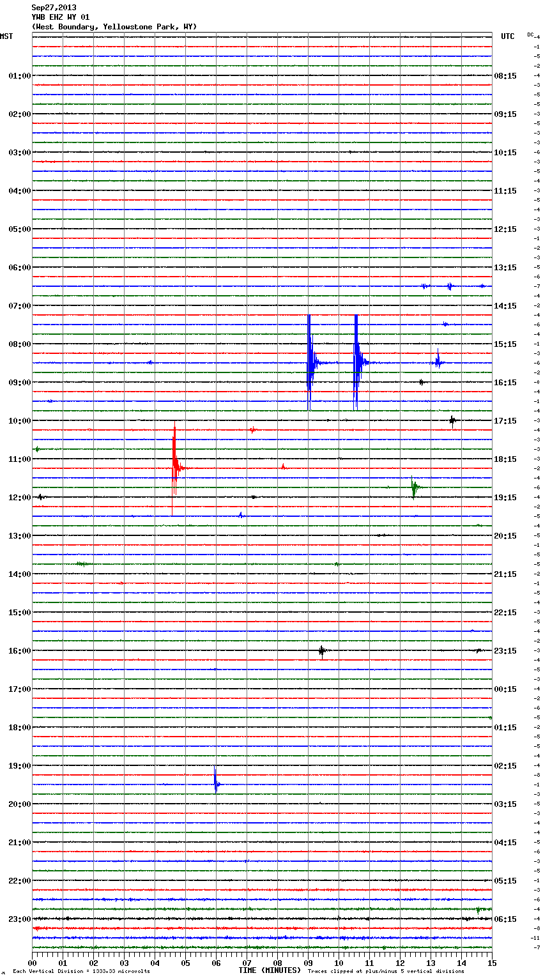The image size is (543, 980).
Task: Click the 13:15 UTC time label
Action: [505, 268]
